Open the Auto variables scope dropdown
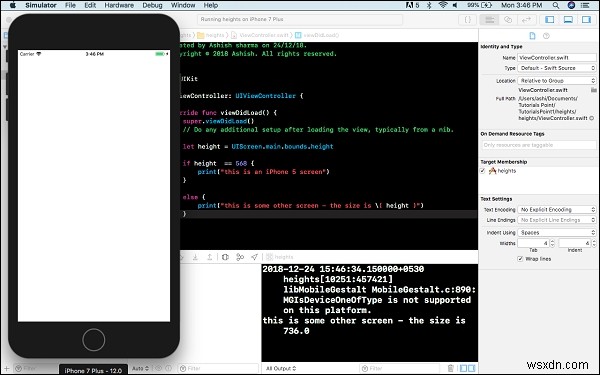Image resolution: width=600 pixels, height=375 pixels. pos(140,368)
